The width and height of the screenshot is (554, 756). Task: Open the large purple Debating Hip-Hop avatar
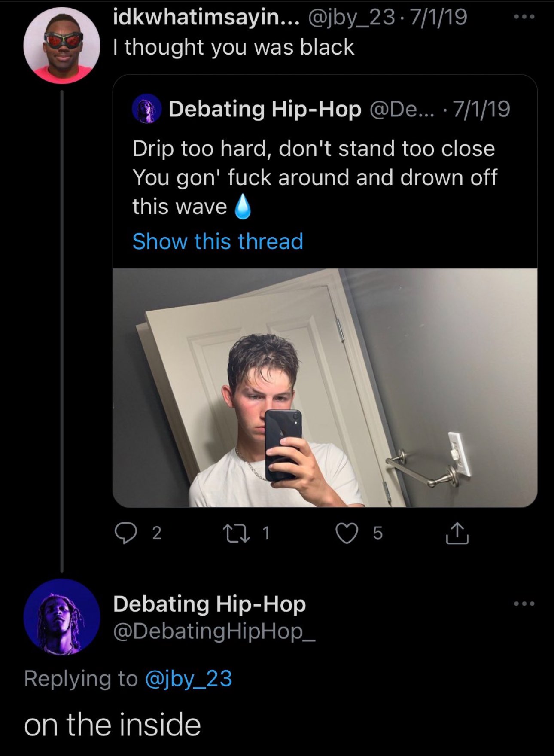click(62, 617)
